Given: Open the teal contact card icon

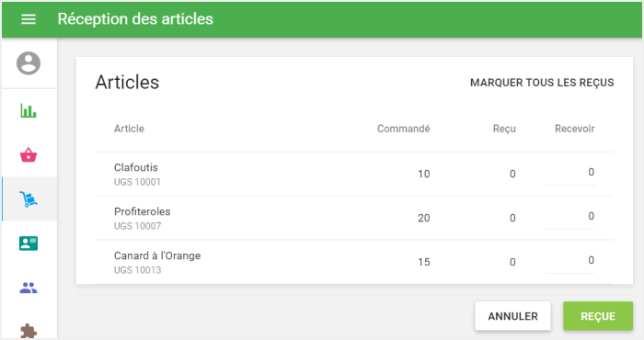Looking at the screenshot, I should coord(29,244).
